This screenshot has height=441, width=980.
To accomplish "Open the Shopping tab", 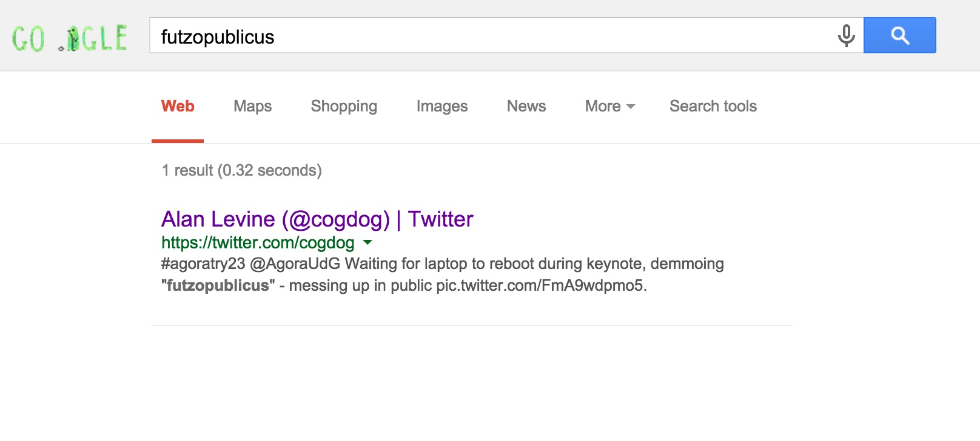I will (344, 107).
